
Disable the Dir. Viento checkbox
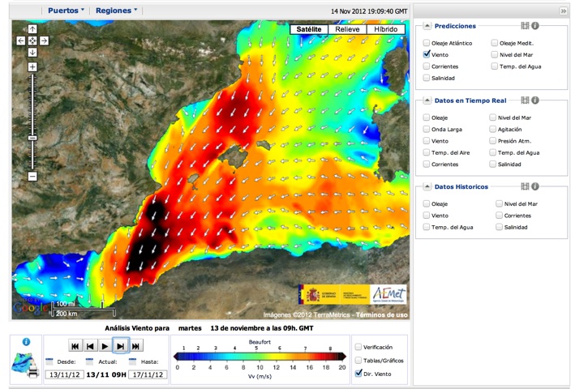358,374
